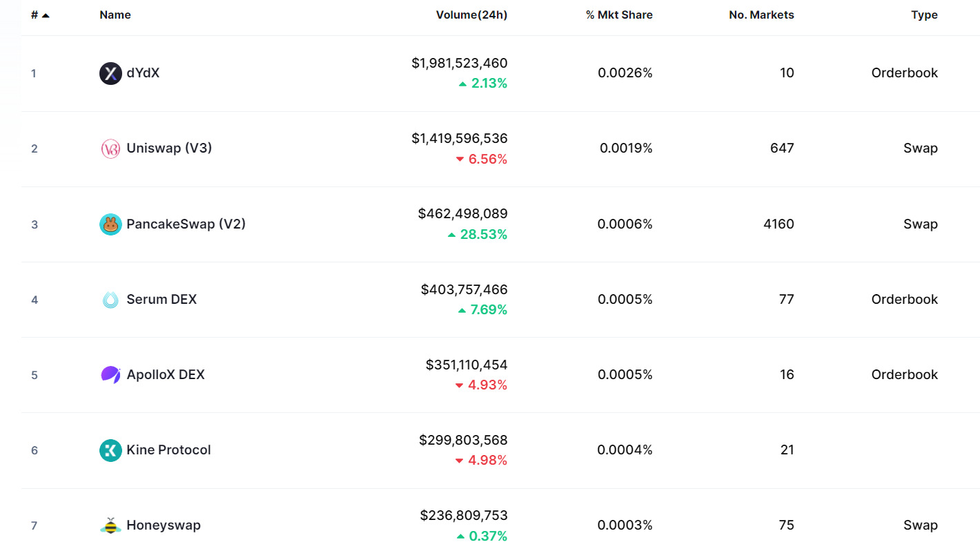Click the Serum DEX droplet logo

click(x=110, y=300)
